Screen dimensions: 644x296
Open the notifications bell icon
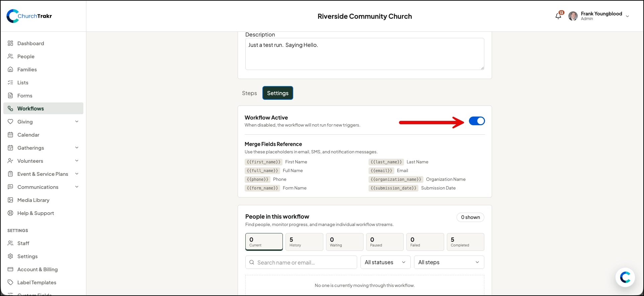coord(558,16)
